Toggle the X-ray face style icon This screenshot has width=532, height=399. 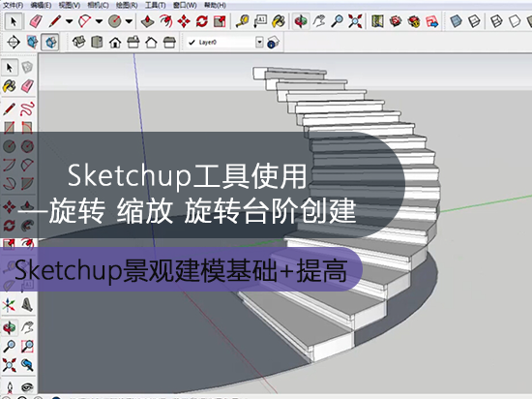tap(456, 21)
